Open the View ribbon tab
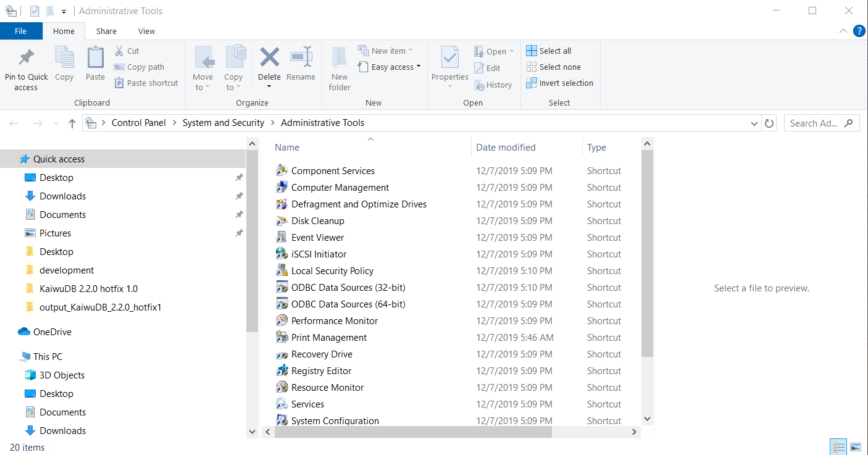The image size is (868, 455). [146, 31]
